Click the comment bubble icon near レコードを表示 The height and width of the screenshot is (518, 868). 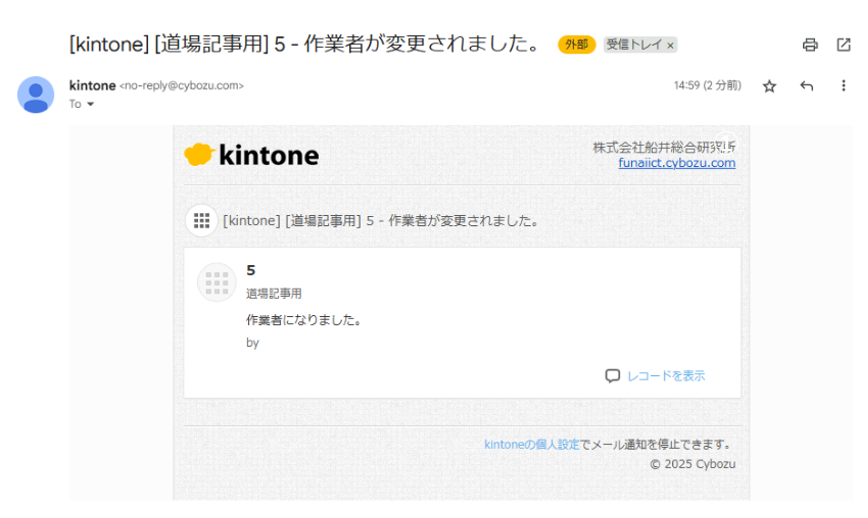612,376
